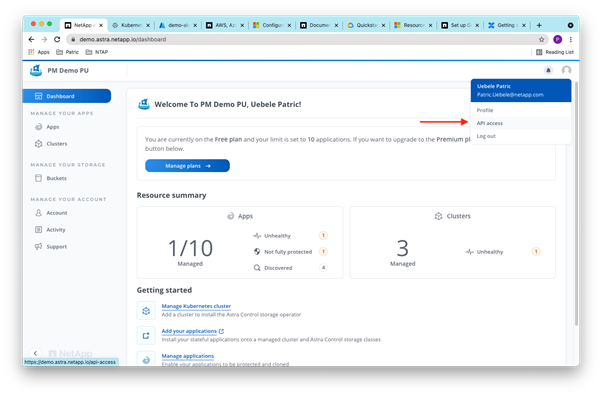
Task: Click the Unhealthy count badge in Apps card
Action: (323, 235)
